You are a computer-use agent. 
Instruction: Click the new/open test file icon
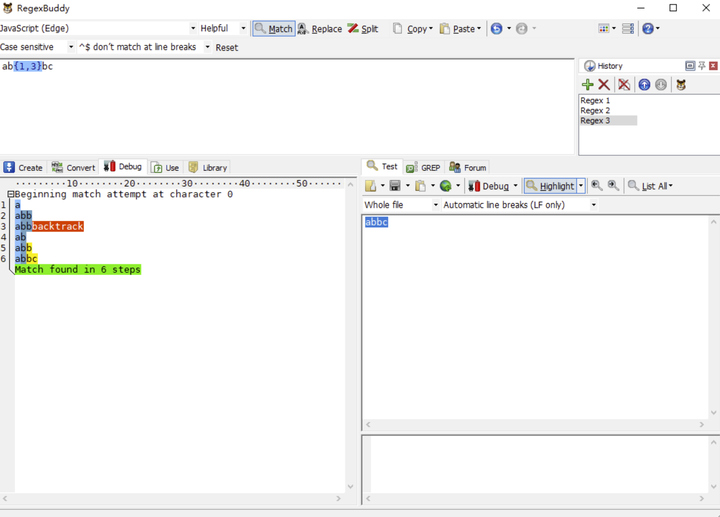click(371, 185)
